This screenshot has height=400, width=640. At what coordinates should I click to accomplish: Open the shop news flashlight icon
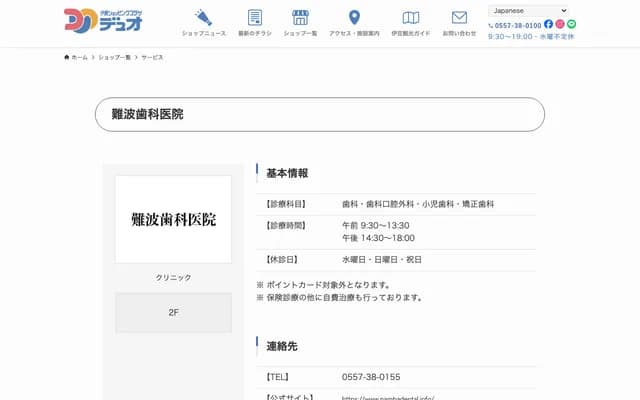pyautogui.click(x=203, y=18)
